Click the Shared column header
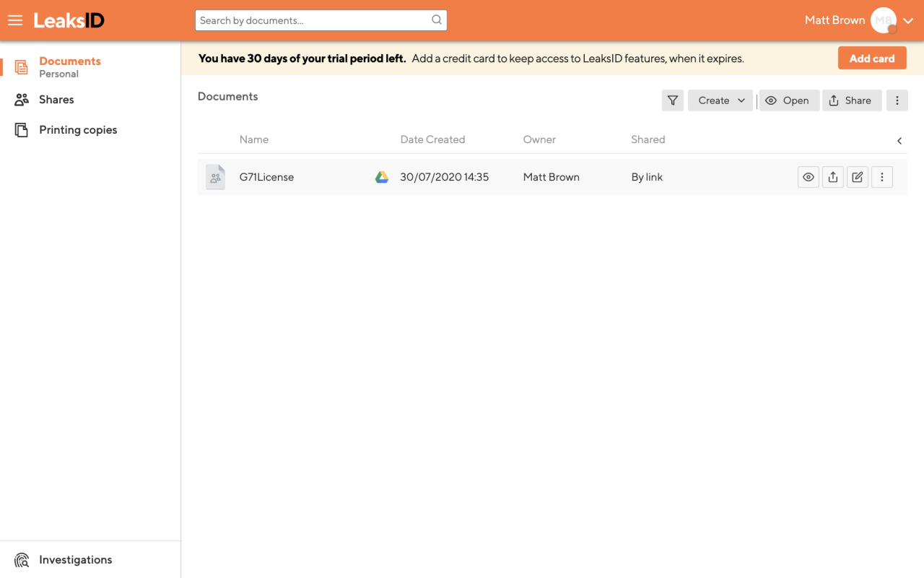This screenshot has width=924, height=578. (648, 139)
